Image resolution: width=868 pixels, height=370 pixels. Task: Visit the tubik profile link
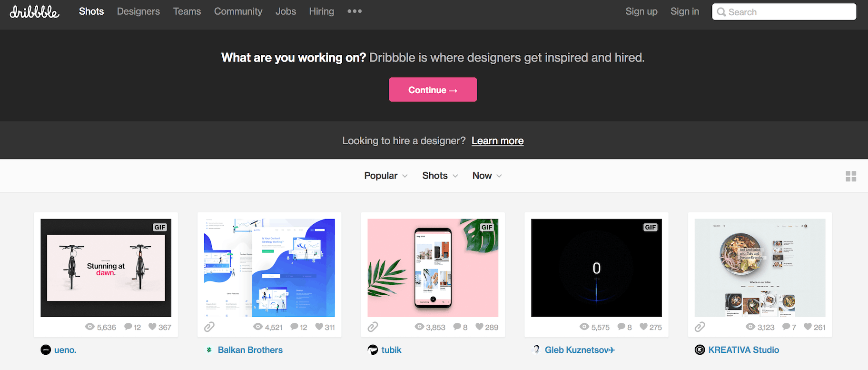click(x=392, y=350)
